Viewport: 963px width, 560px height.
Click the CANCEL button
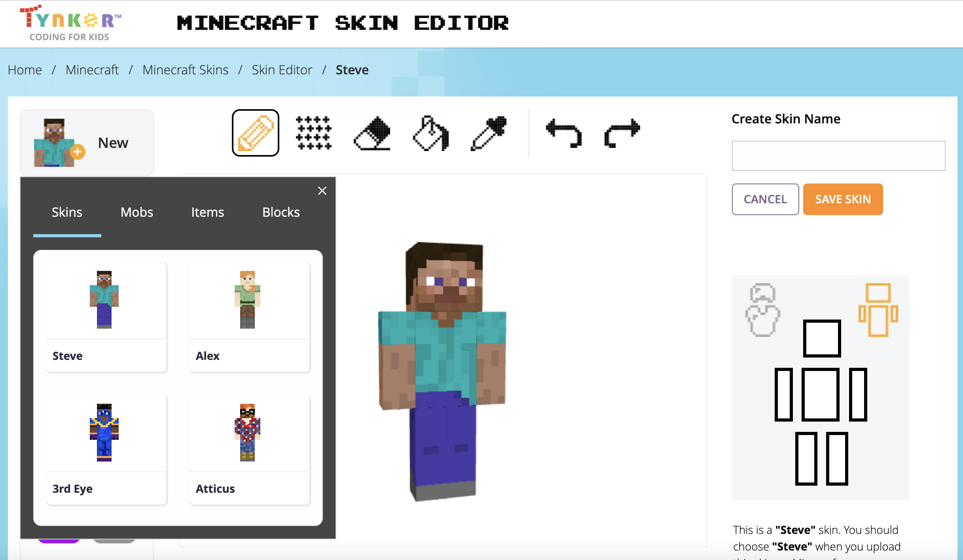pos(765,199)
